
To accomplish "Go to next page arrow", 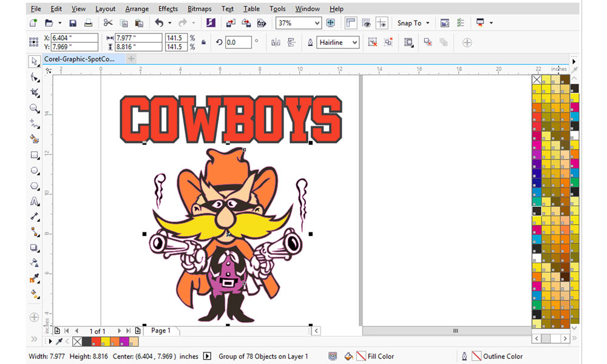I will [x=119, y=331].
